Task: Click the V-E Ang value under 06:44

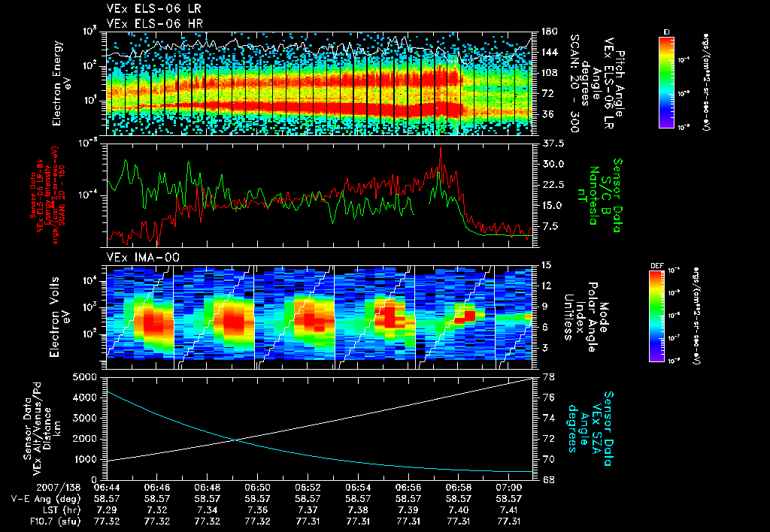Action: 107,499
